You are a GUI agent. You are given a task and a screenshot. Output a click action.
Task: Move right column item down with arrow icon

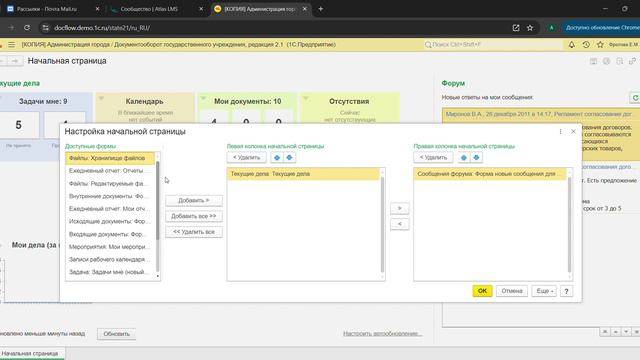pos(476,158)
